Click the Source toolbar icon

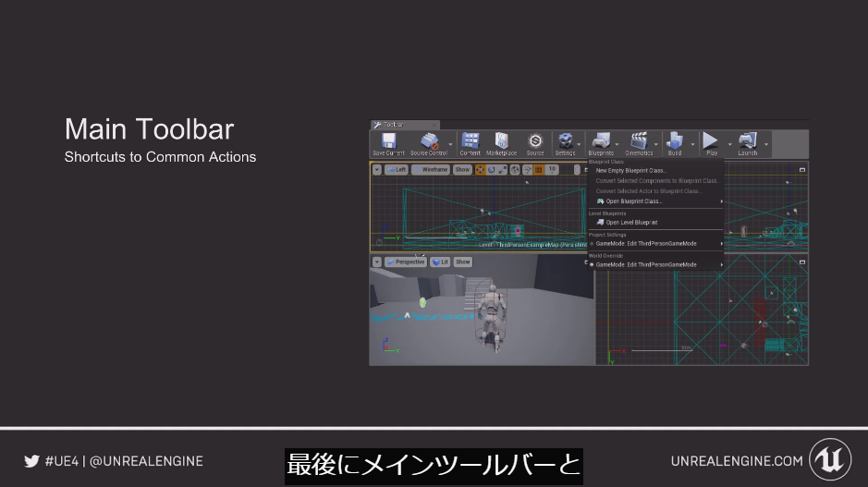click(x=534, y=140)
